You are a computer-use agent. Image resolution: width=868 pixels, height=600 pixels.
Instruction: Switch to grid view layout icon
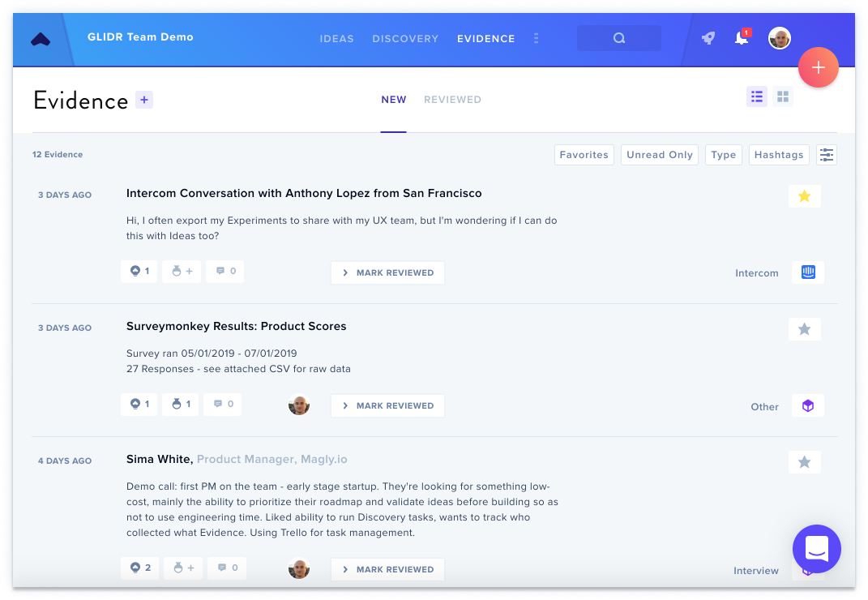(783, 97)
